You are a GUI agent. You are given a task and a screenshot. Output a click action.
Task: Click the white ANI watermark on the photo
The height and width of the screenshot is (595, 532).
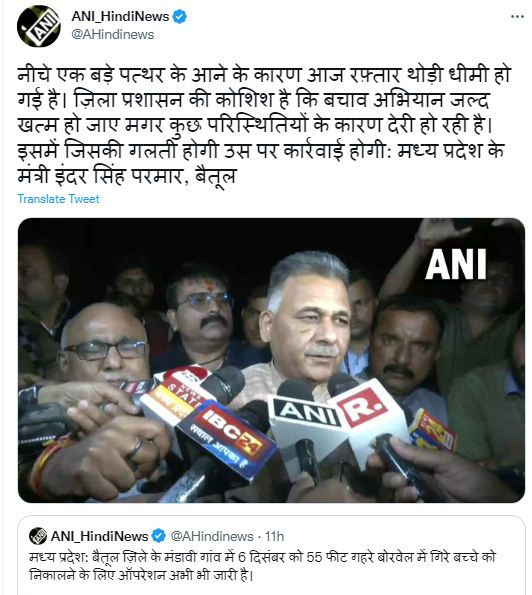[456, 264]
